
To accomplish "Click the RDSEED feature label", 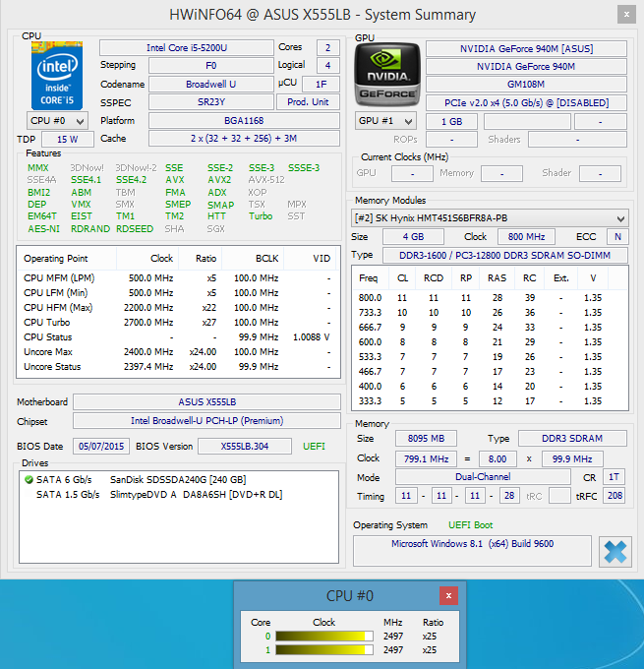I will click(x=135, y=229).
